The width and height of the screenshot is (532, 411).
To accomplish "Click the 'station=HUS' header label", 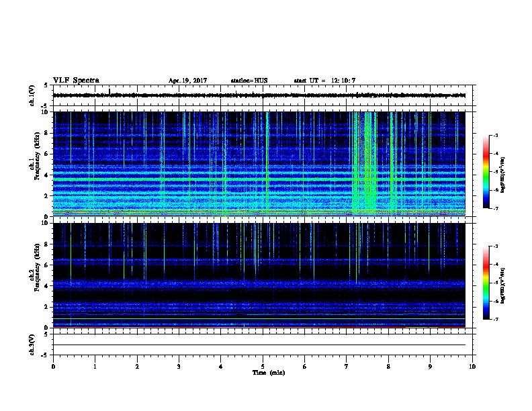I will (x=249, y=81).
